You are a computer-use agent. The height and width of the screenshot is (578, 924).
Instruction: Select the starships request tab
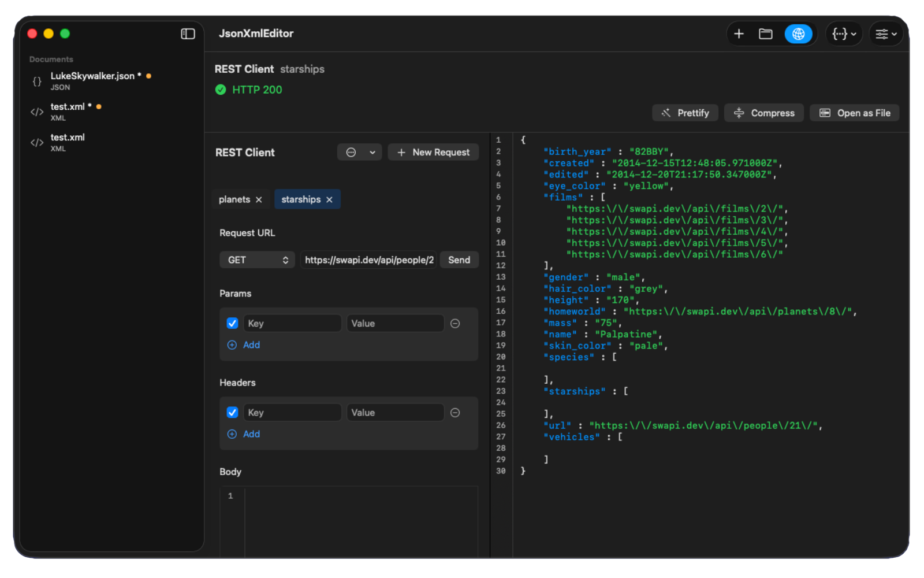click(301, 199)
